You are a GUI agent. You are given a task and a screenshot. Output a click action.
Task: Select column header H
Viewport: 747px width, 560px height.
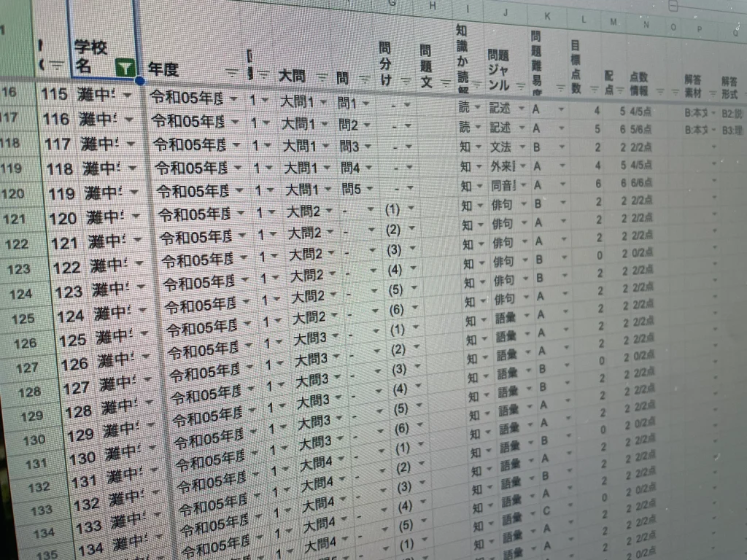point(433,6)
